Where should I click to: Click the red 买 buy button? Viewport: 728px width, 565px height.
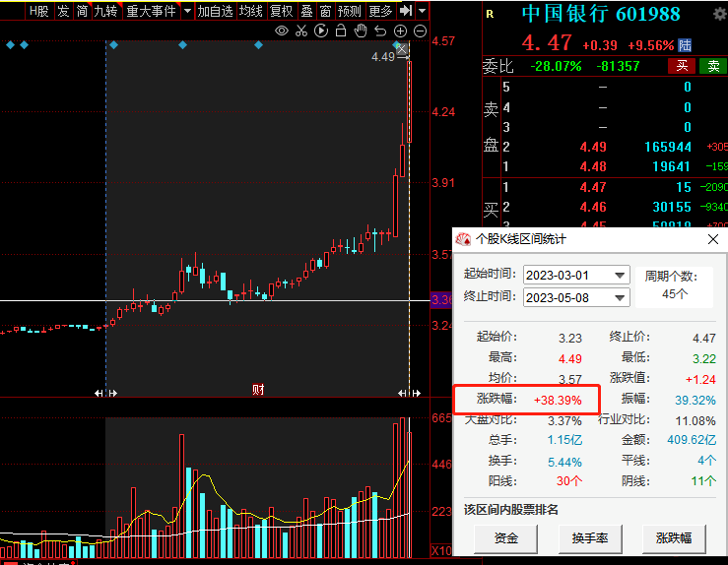(x=680, y=67)
